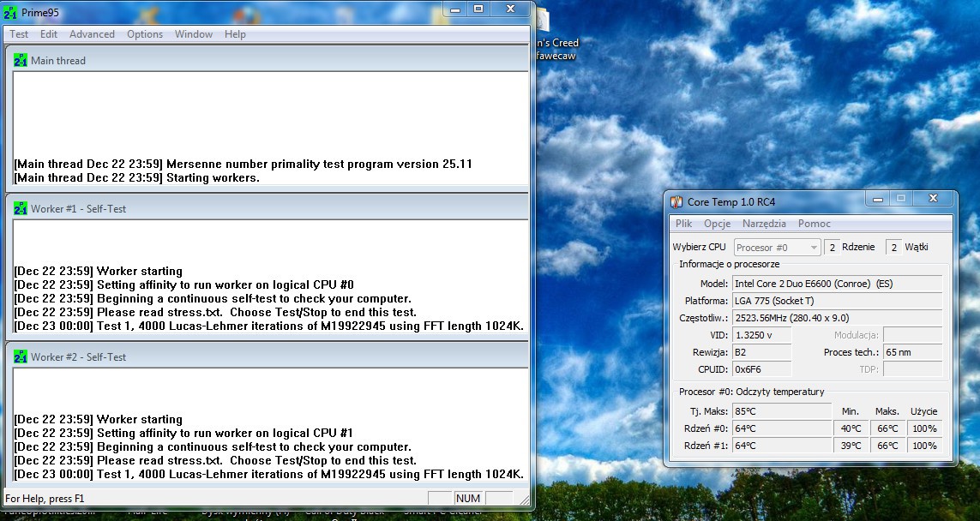Open the Narzędzia menu in Core Temp

(765, 224)
